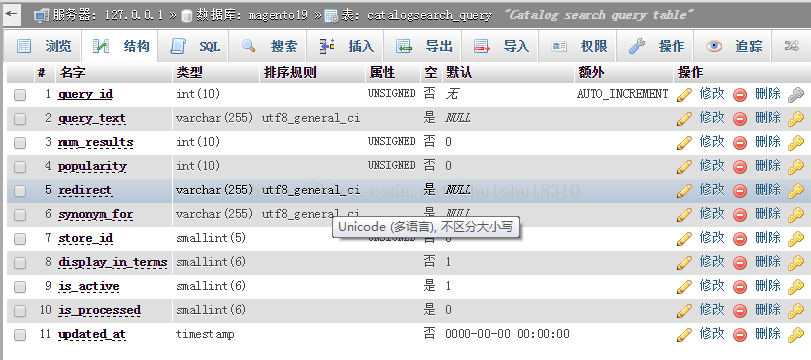Check the display_in_terms row checkbox
811x360 pixels.
click(x=20, y=263)
